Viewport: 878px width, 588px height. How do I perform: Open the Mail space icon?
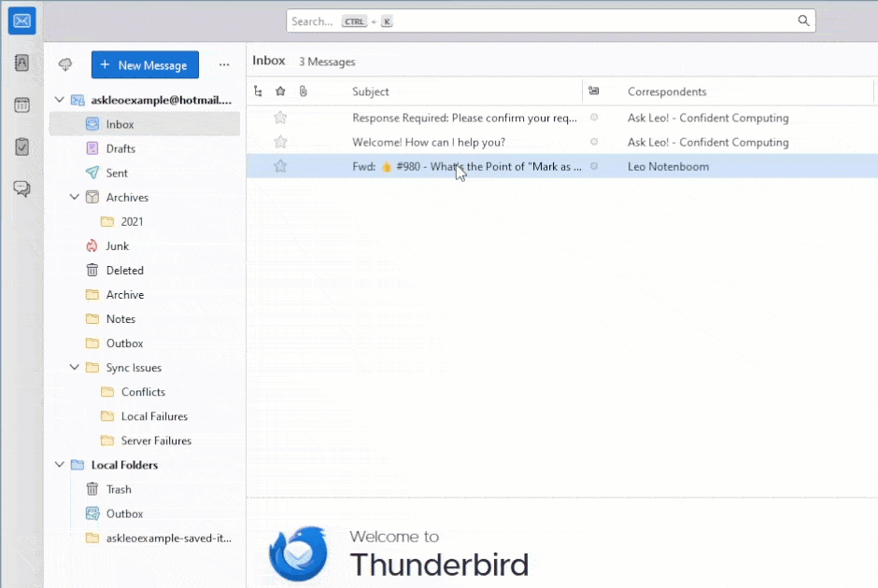pos(21,21)
